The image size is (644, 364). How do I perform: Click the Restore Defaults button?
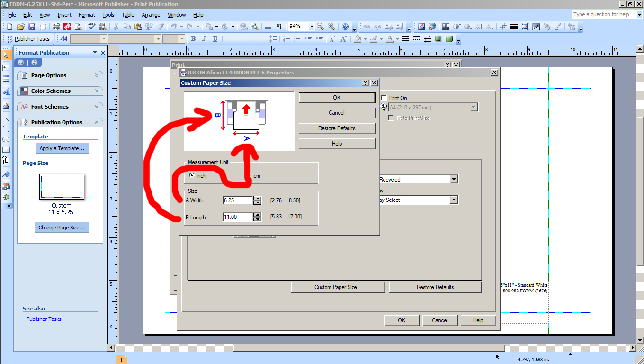pyautogui.click(x=337, y=128)
